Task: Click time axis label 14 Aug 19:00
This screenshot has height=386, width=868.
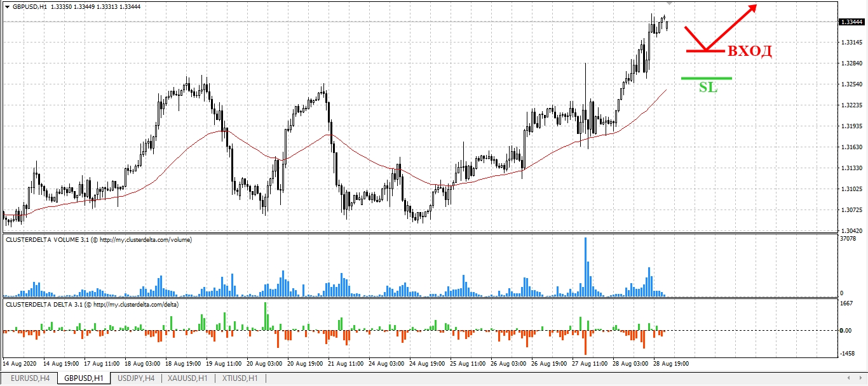Action: (60, 364)
